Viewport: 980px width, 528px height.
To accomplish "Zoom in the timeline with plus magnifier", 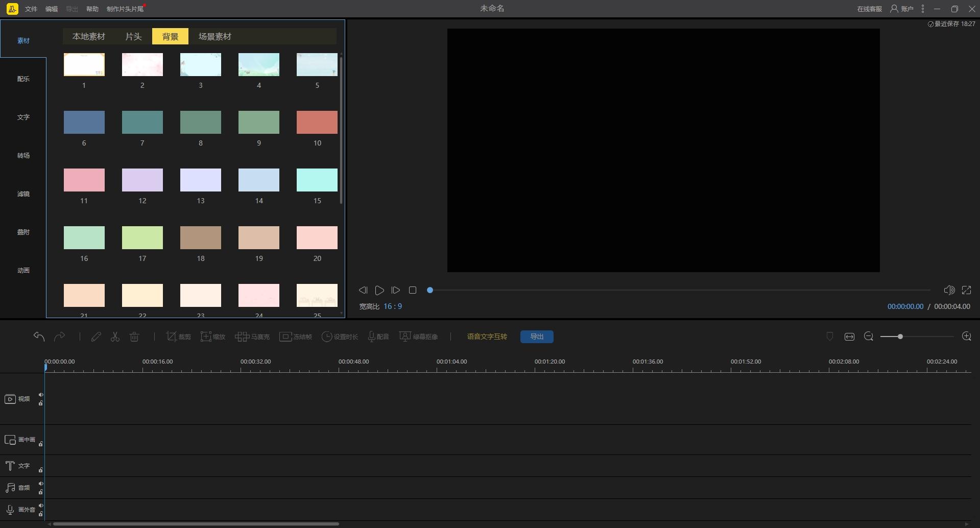I will (967, 337).
